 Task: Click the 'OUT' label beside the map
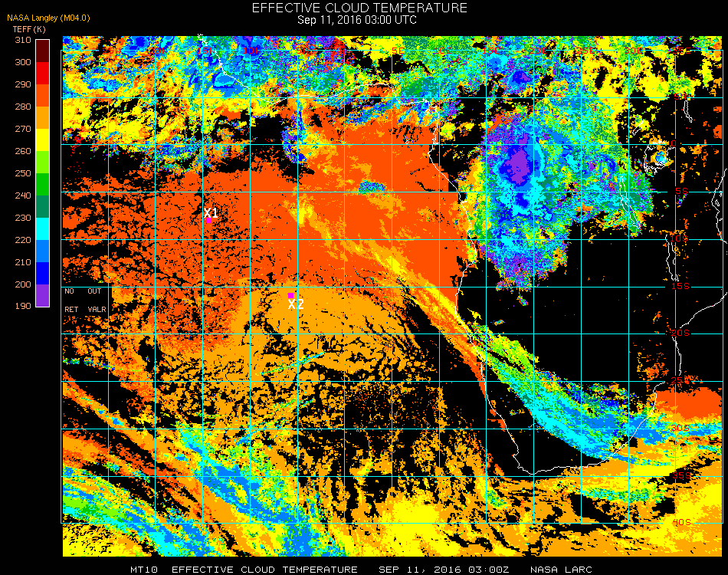pos(94,291)
